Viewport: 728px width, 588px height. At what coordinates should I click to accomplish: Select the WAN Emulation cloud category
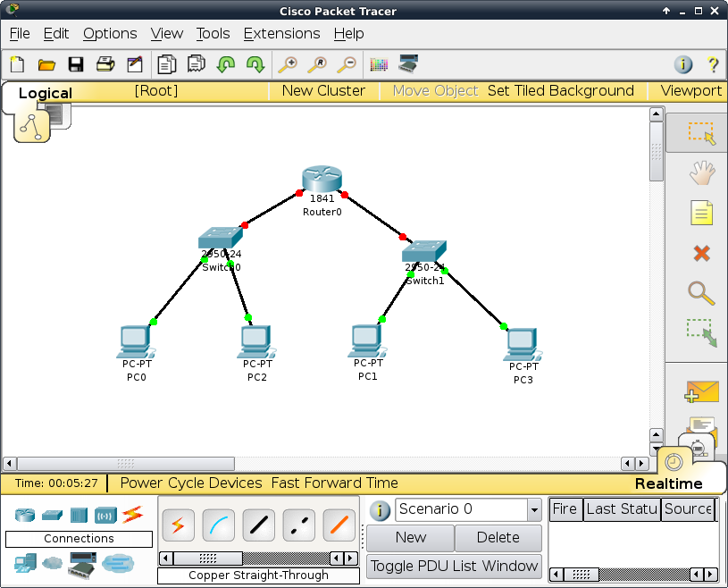tap(52, 563)
